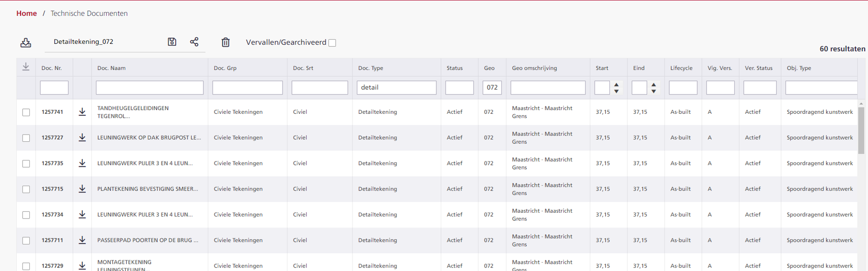
Task: Click the Doc. Type filter field containing detail
Action: (396, 87)
